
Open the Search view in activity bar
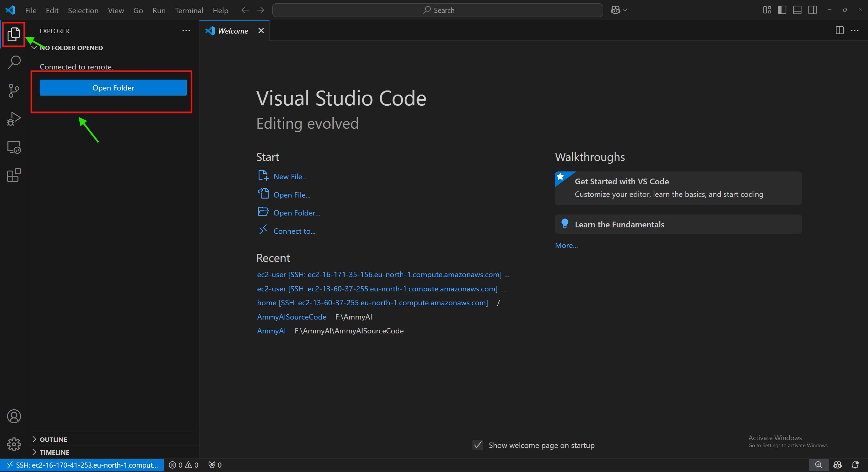coord(14,62)
